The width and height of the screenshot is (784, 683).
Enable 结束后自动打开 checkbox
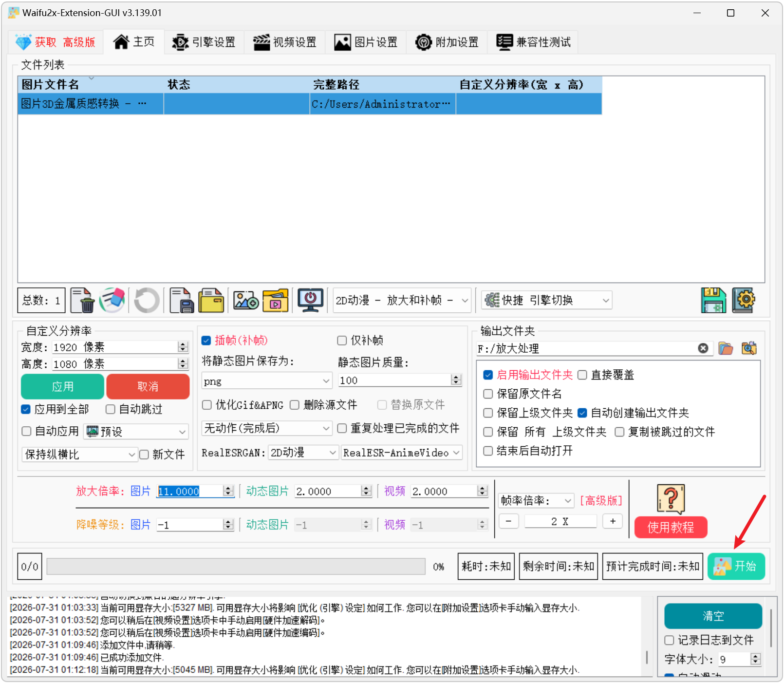click(488, 451)
